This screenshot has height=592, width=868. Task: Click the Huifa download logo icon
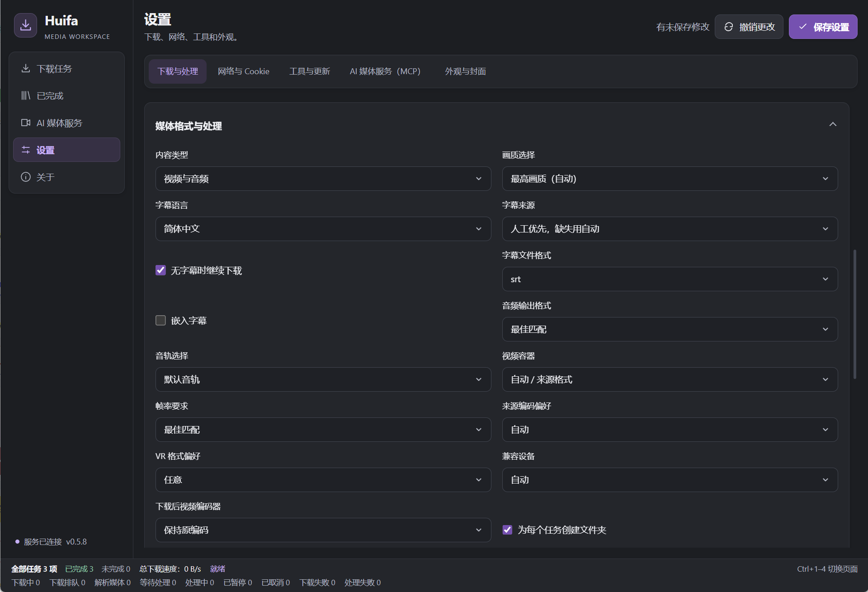26,26
